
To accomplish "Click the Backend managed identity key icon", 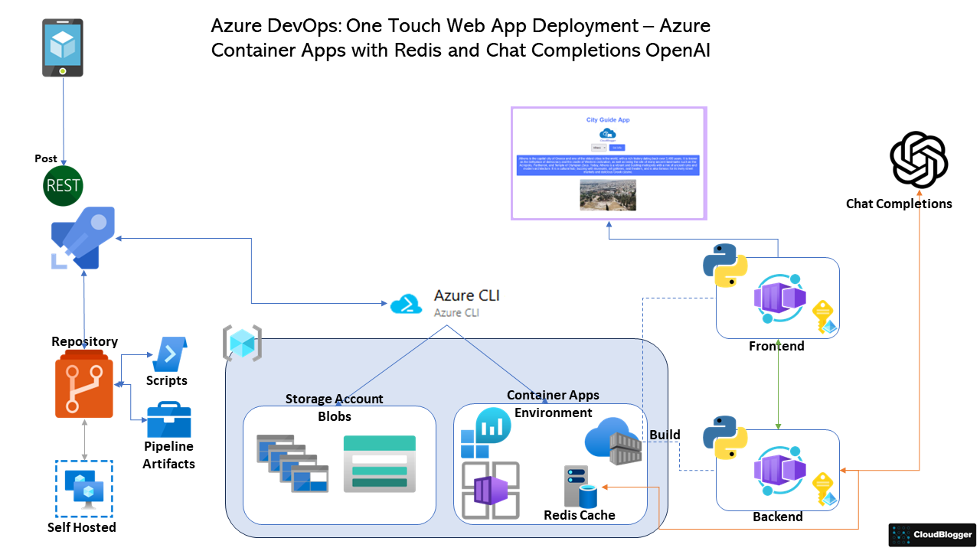I will [x=825, y=490].
